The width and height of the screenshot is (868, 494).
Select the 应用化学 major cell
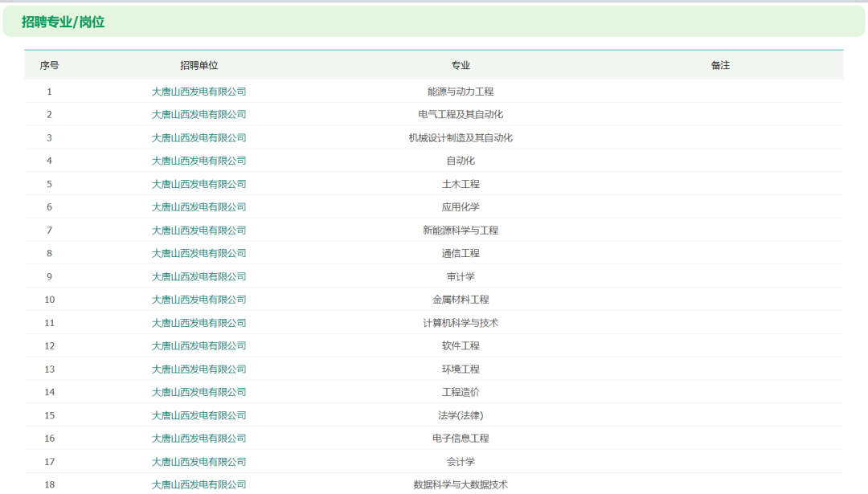461,207
